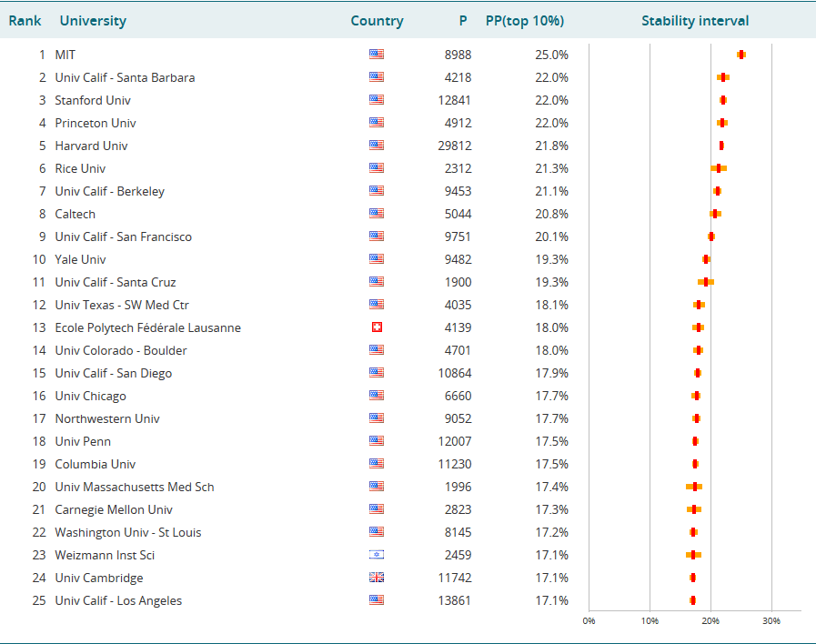Sort by the P column header
This screenshot has height=644, width=816.
[463, 21]
